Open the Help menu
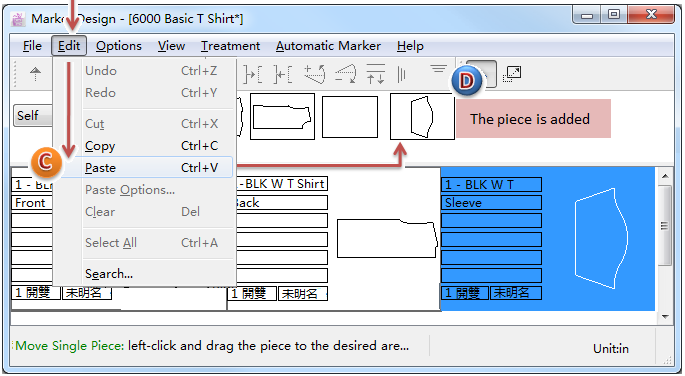Viewport: 685px width, 376px height. 410,46
